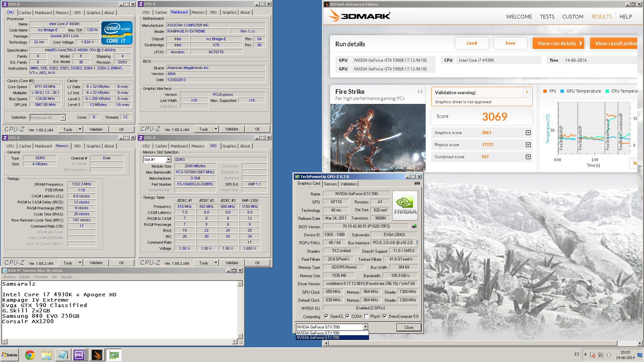Click the network tray icon
Viewport: 644px width, 362px height.
(x=601, y=355)
